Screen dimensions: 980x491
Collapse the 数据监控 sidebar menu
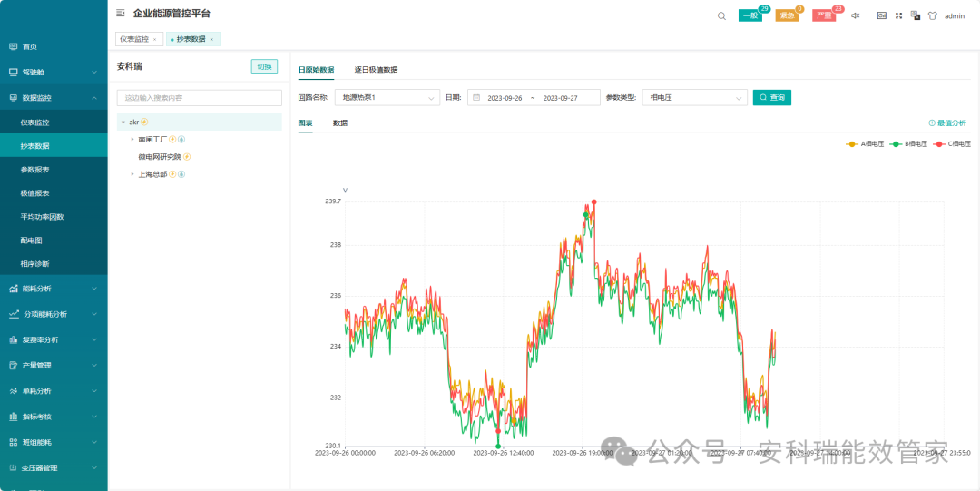pyautogui.click(x=54, y=98)
